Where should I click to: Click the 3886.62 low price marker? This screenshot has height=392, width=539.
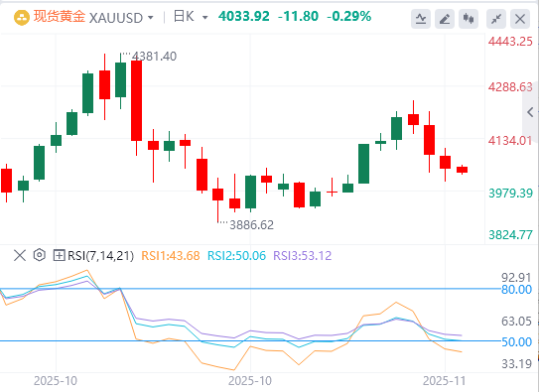tap(251, 225)
